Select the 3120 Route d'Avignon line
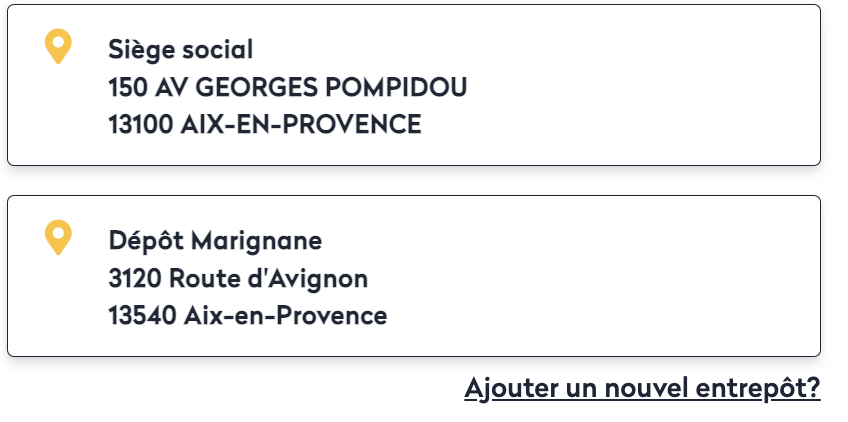Screen dimensions: 848x422 (238, 278)
